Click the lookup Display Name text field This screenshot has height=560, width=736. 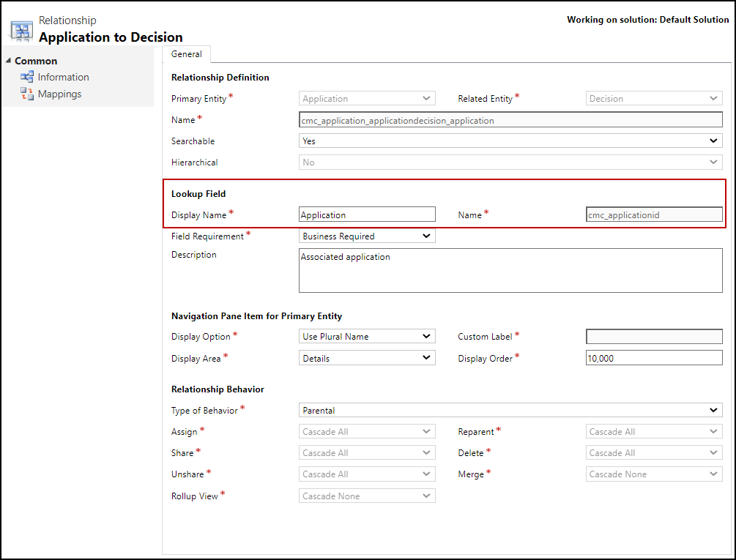click(x=367, y=215)
